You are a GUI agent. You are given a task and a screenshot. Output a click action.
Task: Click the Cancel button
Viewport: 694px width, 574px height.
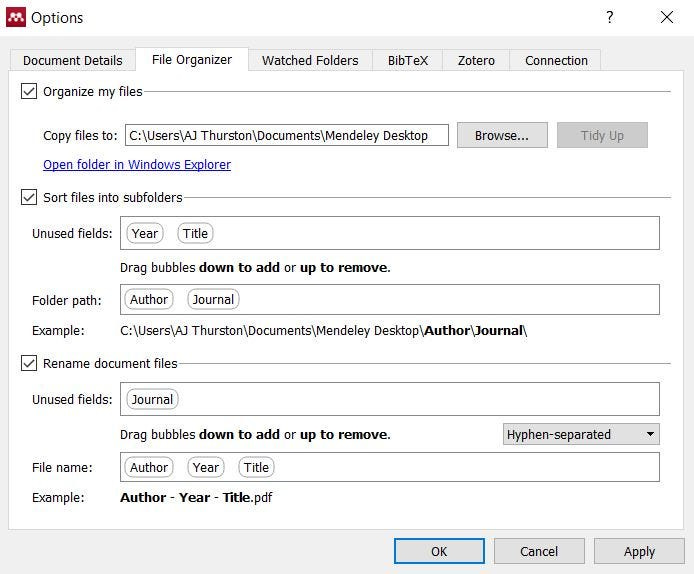539,551
